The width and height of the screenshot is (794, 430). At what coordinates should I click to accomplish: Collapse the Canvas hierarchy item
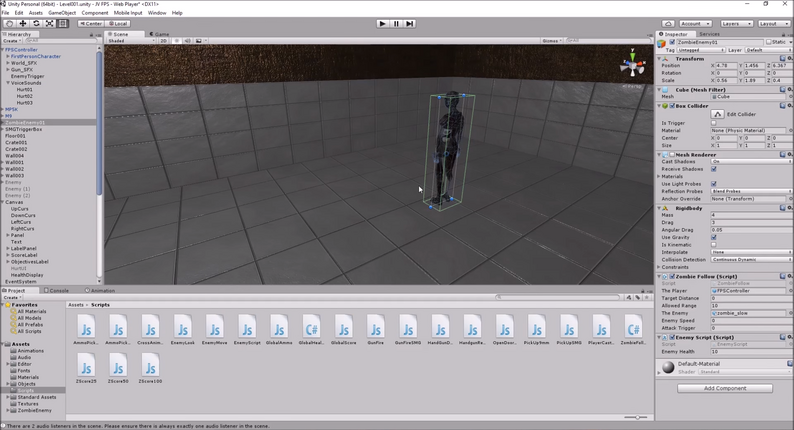pos(3,202)
